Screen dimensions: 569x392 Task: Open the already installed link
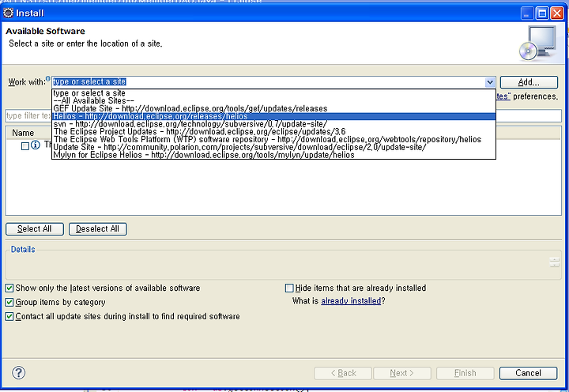[x=351, y=301]
